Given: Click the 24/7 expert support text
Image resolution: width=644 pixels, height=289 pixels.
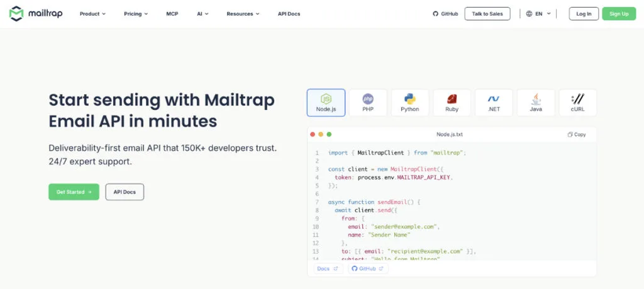Looking at the screenshot, I should point(91,161).
